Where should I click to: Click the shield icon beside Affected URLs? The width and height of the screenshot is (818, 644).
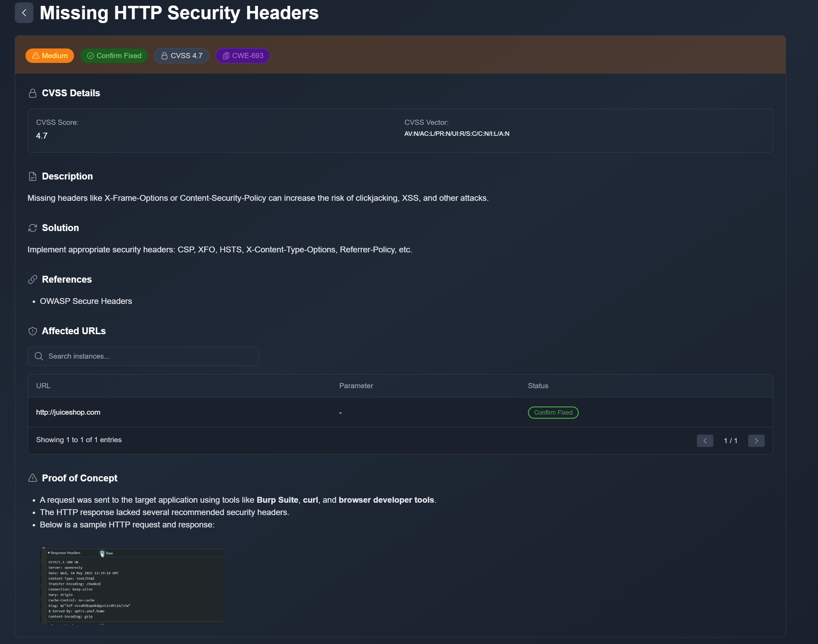(32, 331)
